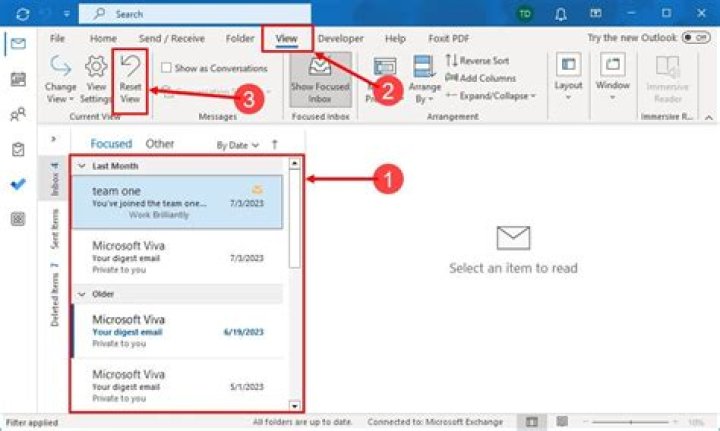Open the Change View dropdown
Screen dimensions: 720x431
coord(60,80)
